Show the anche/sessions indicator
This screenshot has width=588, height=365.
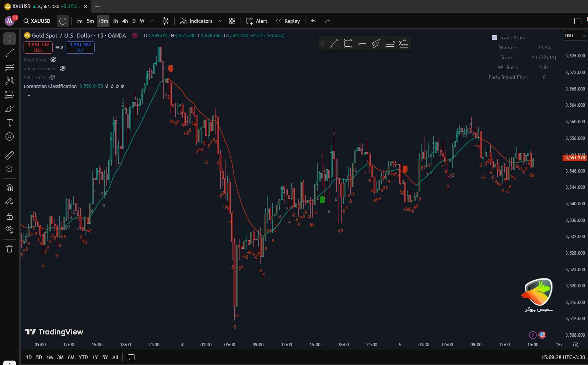[x=63, y=68]
